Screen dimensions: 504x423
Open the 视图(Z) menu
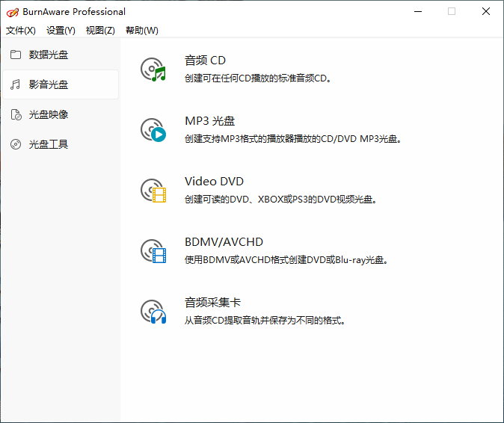[x=100, y=31]
